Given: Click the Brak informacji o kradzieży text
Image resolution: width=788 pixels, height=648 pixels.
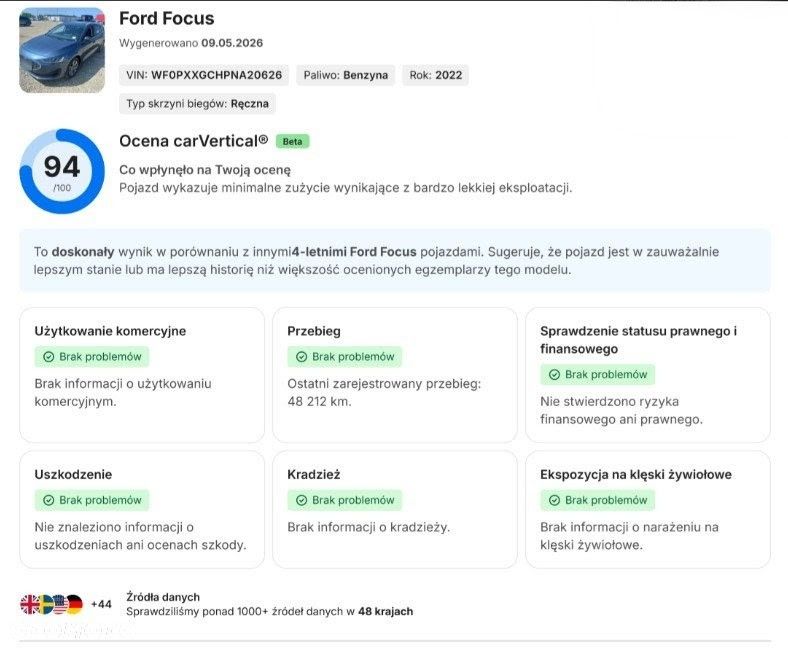Looking at the screenshot, I should [368, 527].
